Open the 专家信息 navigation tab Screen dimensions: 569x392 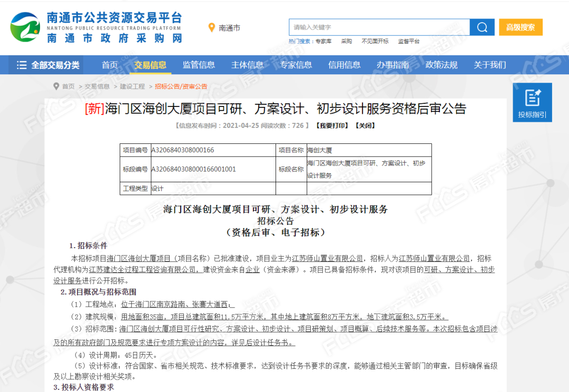pyautogui.click(x=296, y=65)
